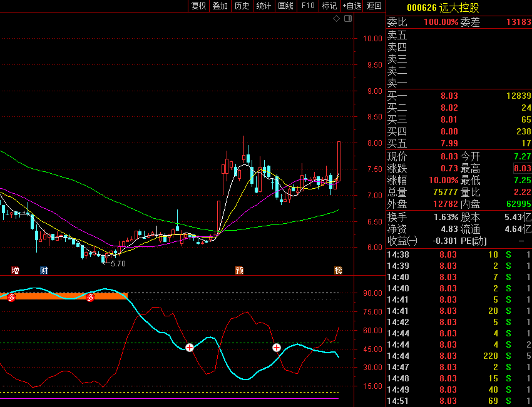Open the 历史 history view

point(242,6)
